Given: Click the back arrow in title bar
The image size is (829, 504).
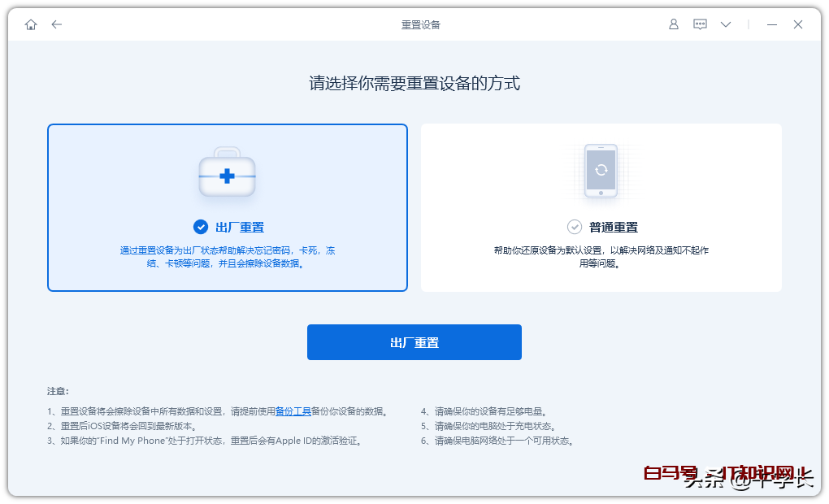Looking at the screenshot, I should 56,24.
